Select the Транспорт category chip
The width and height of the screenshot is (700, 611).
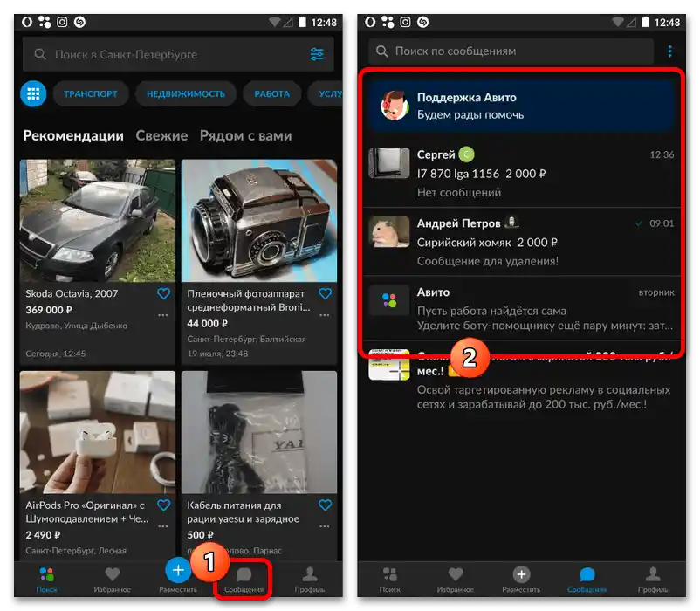click(91, 93)
